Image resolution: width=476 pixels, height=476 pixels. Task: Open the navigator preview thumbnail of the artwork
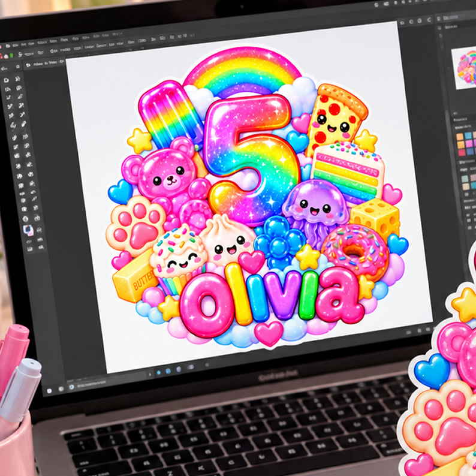(464, 68)
